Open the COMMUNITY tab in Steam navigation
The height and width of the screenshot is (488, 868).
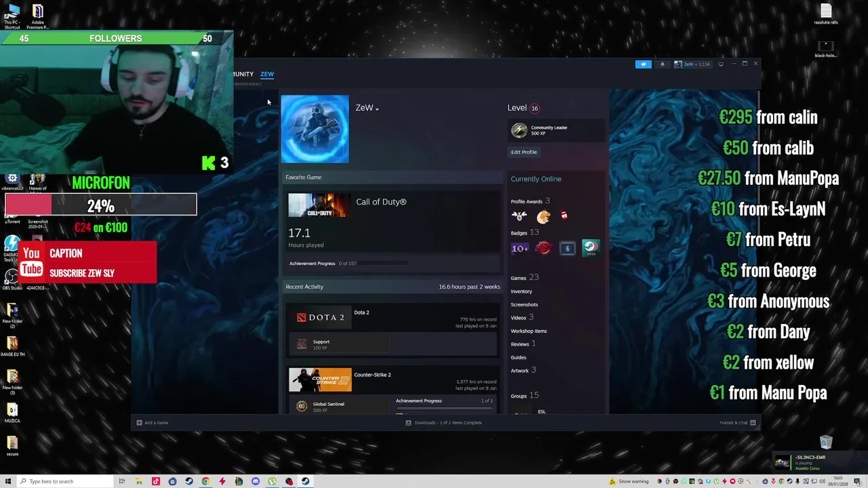pos(243,74)
